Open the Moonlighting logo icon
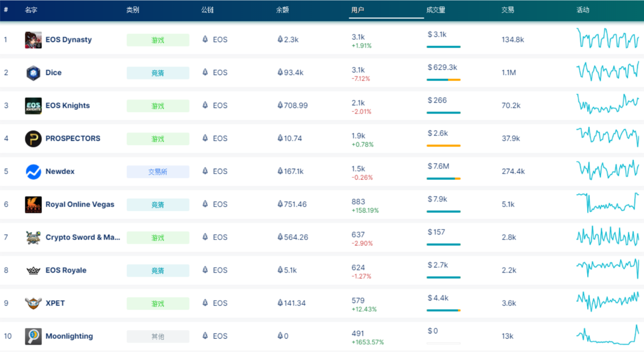This screenshot has width=644, height=352. (34, 336)
